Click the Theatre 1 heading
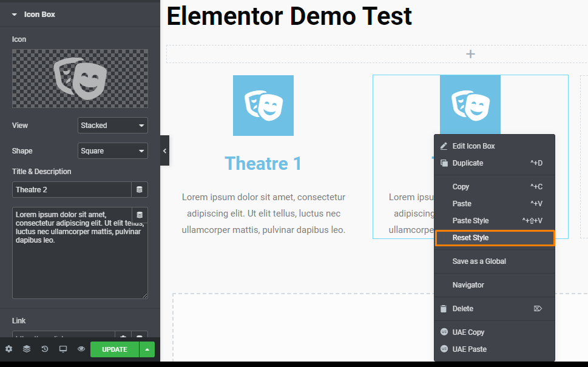Screen dimensions: 588x367 pyautogui.click(x=263, y=163)
